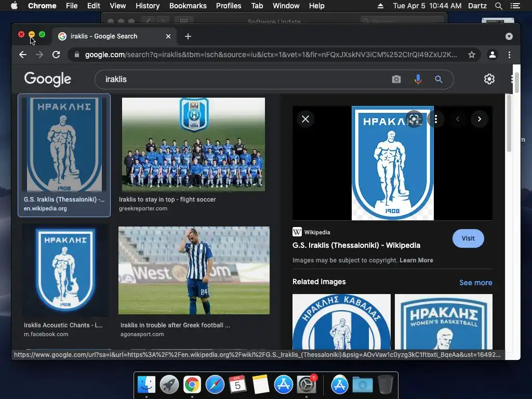Viewport: 532px width, 399px height.
Task: Click 'Iraklis in trouble after Greek football' caption
Action: pyautogui.click(x=175, y=325)
